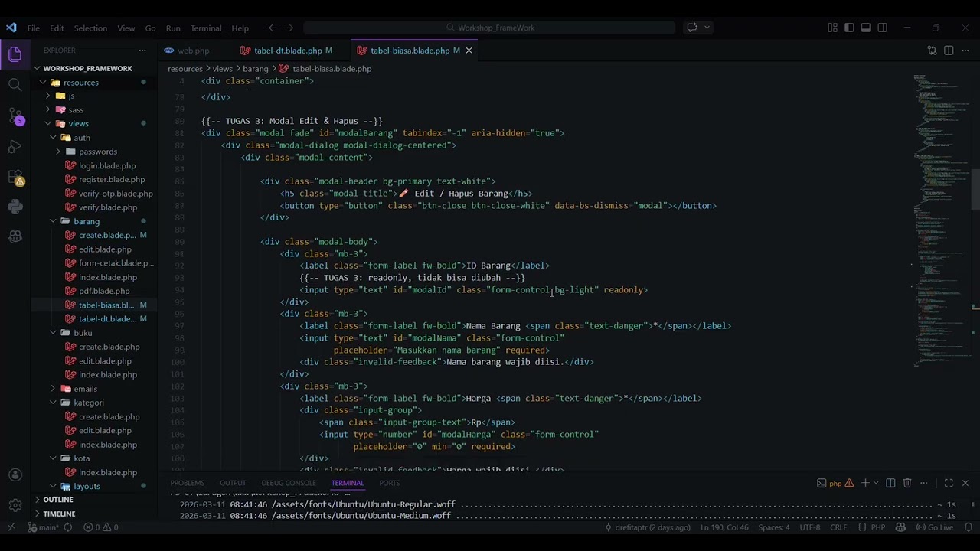Screen dimensions: 980x551
Task: Click the Workshop_FrameWork command search box
Action: tap(489, 28)
